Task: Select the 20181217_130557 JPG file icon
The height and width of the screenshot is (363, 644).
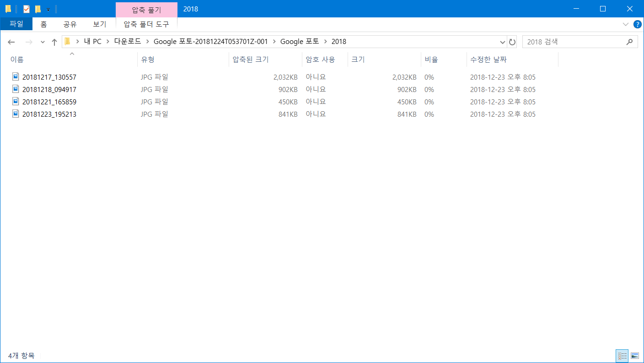Action: coord(16,77)
